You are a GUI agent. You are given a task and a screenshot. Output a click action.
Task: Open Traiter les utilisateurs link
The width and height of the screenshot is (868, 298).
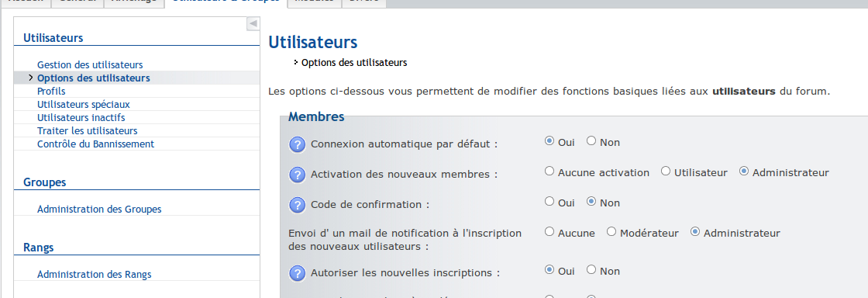[87, 130]
